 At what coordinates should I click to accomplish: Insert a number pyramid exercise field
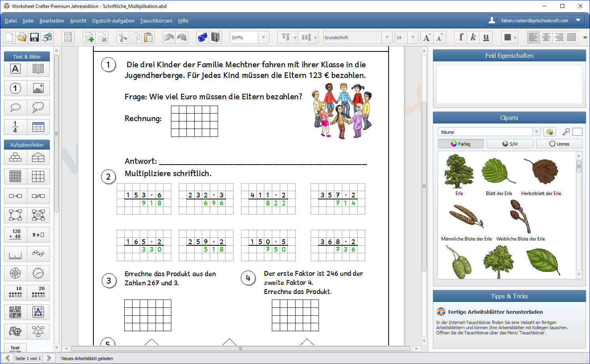point(15,157)
